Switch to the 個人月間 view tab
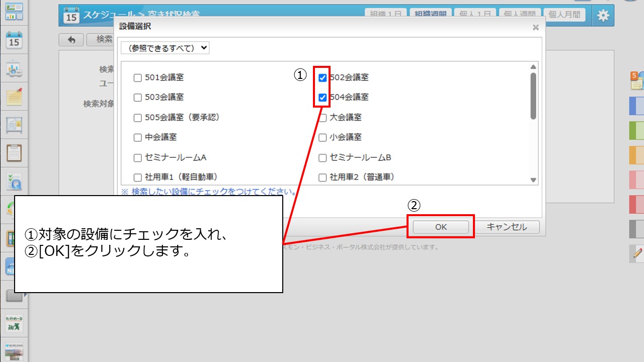This screenshot has width=644, height=362. click(564, 15)
